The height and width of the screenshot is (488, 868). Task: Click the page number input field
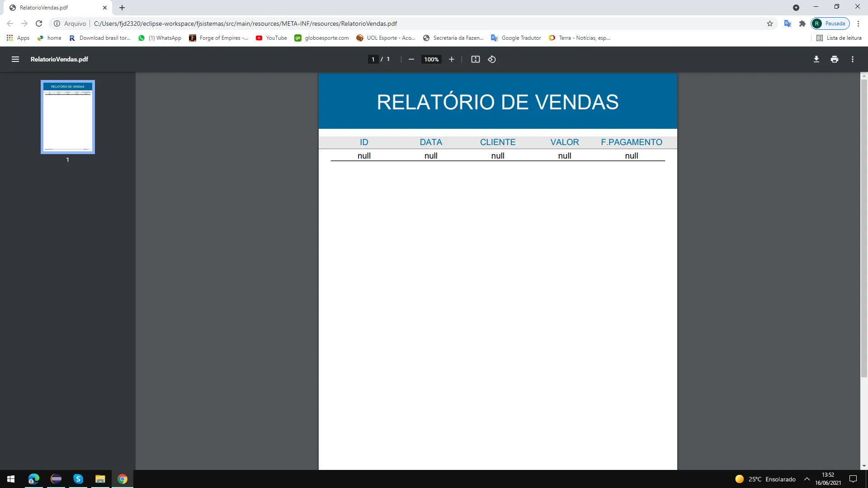tap(373, 59)
